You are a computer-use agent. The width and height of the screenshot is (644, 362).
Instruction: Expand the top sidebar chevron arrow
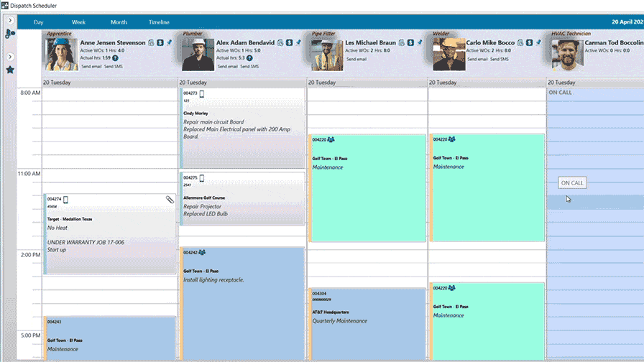[10, 20]
